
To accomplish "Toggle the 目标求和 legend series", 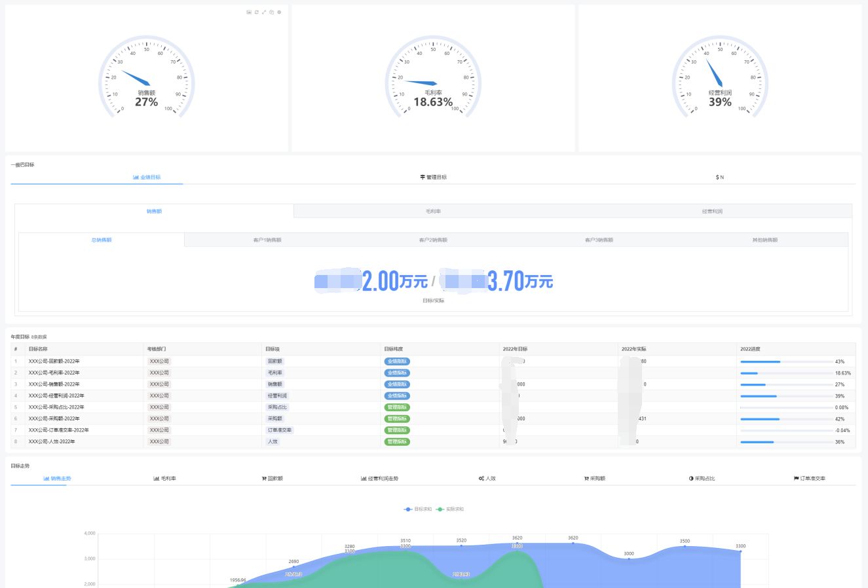I will coord(418,509).
